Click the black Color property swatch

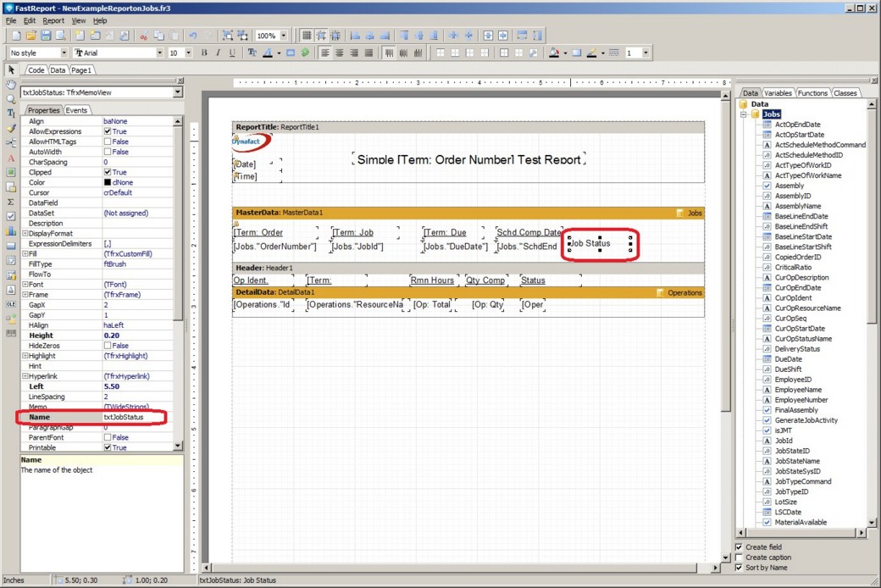[108, 182]
